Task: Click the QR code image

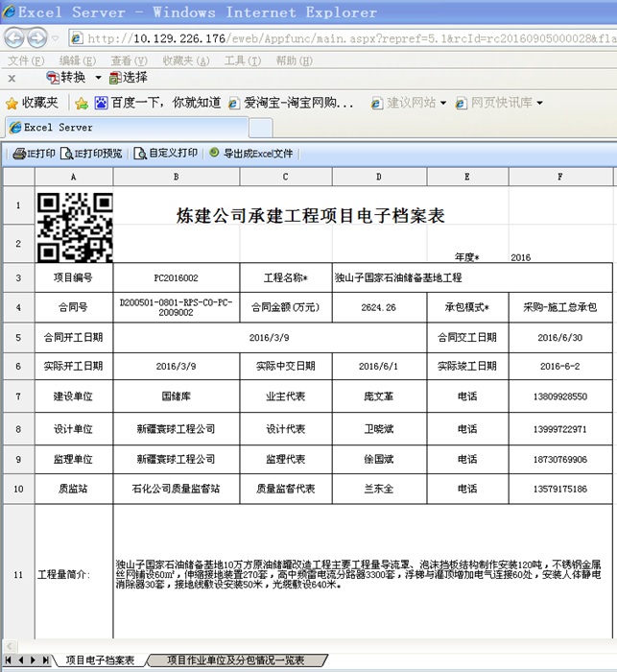Action: pyautogui.click(x=75, y=228)
